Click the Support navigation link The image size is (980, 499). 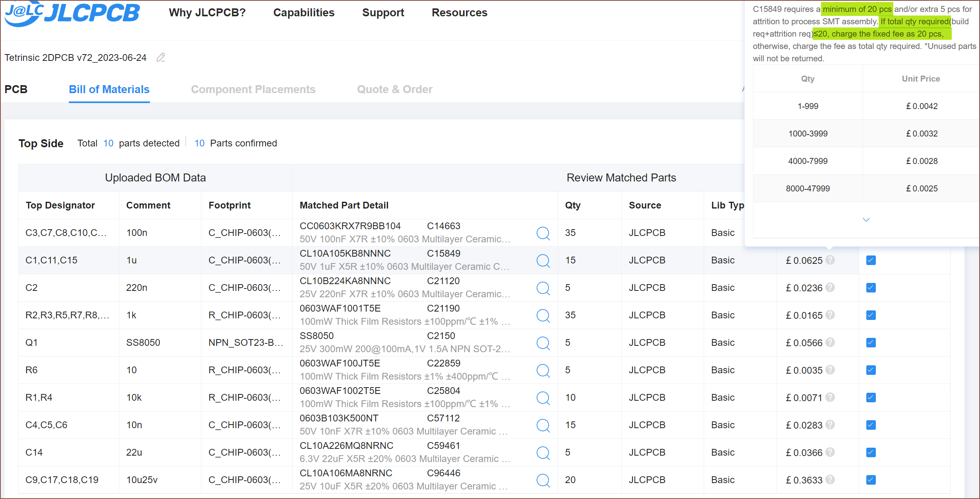pyautogui.click(x=383, y=13)
